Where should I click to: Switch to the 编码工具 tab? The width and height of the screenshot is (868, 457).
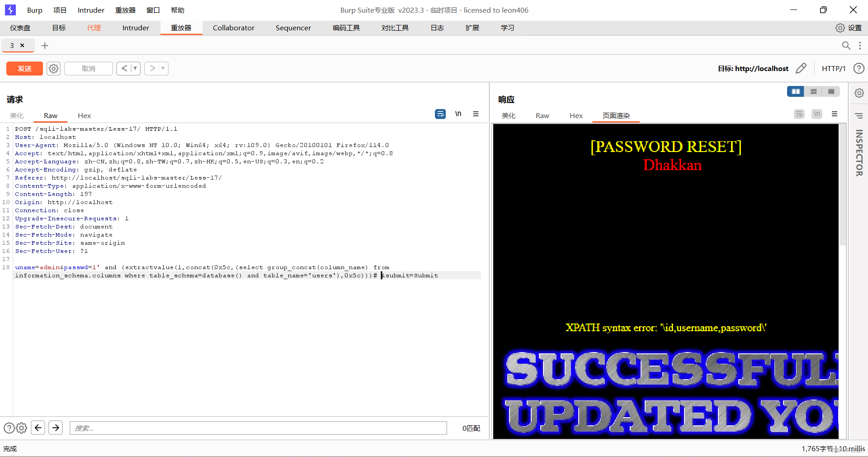346,28
